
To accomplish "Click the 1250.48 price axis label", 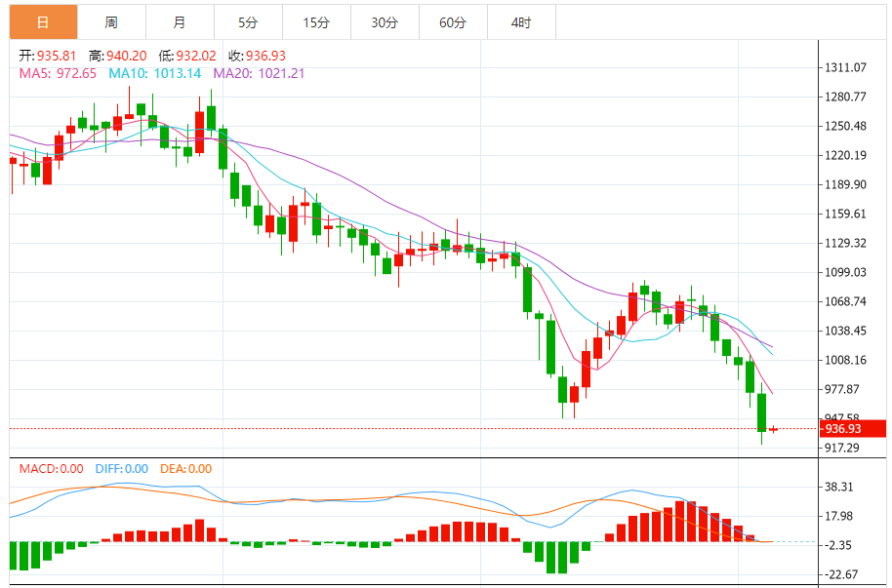I will click(845, 126).
